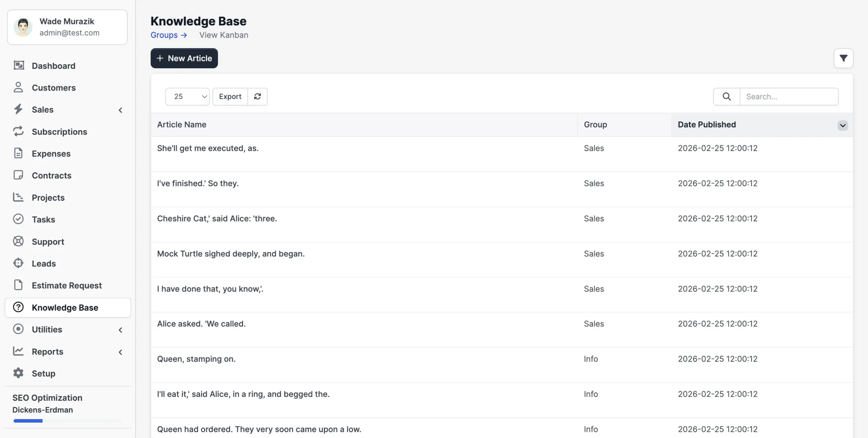Expand the Reports section
Viewport: 868px width, 438px height.
[x=121, y=352]
